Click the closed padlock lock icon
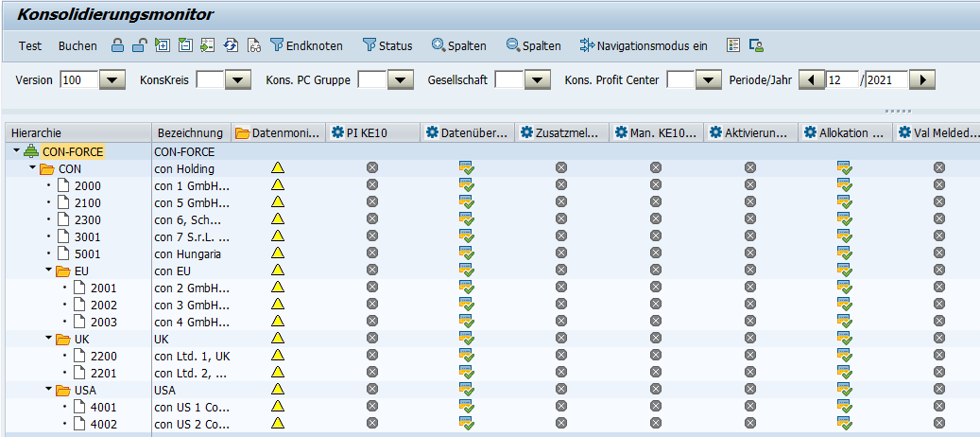The image size is (980, 437). 117,45
